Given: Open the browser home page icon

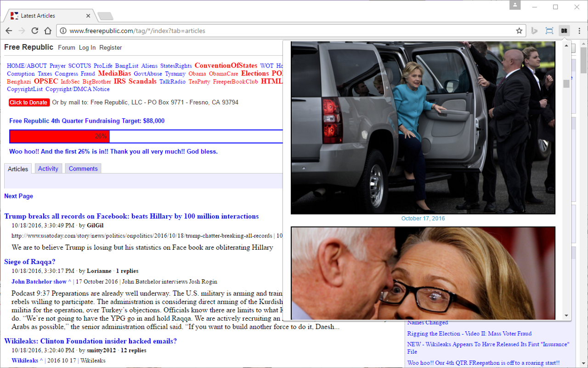Looking at the screenshot, I should (48, 31).
